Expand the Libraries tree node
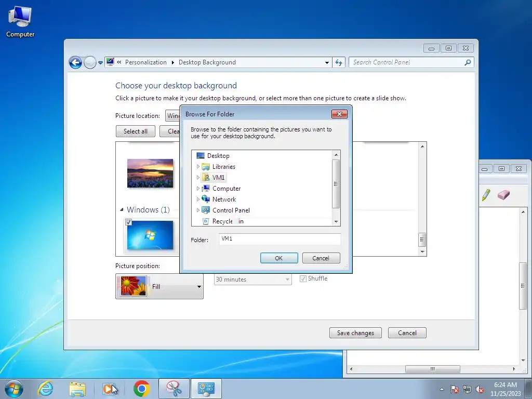Screen dimensions: 532x399 [198, 167]
